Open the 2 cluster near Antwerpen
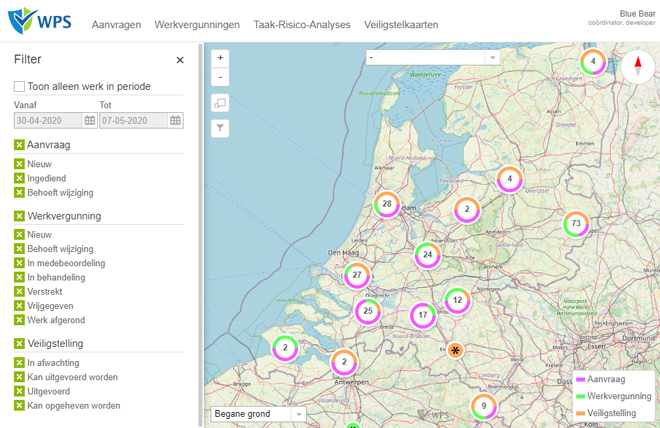 click(x=344, y=362)
